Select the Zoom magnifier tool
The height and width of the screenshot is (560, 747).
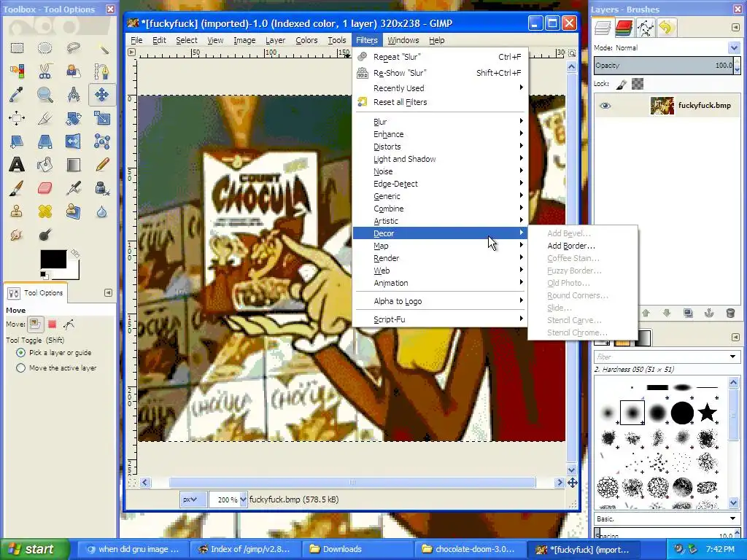click(44, 95)
